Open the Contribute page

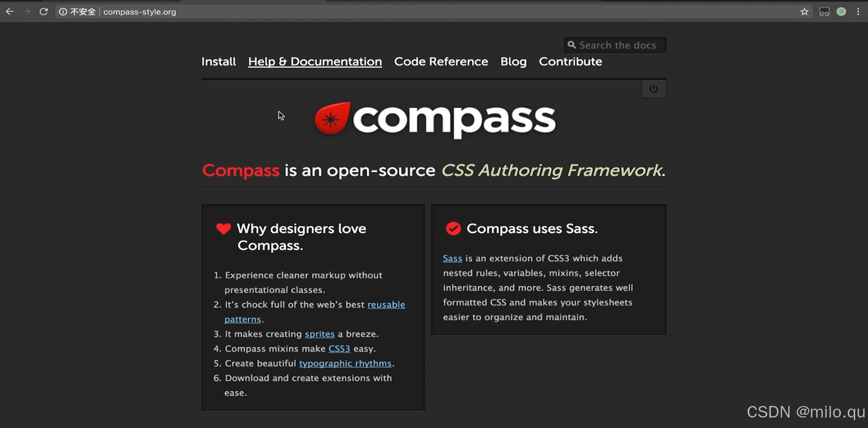pos(570,61)
